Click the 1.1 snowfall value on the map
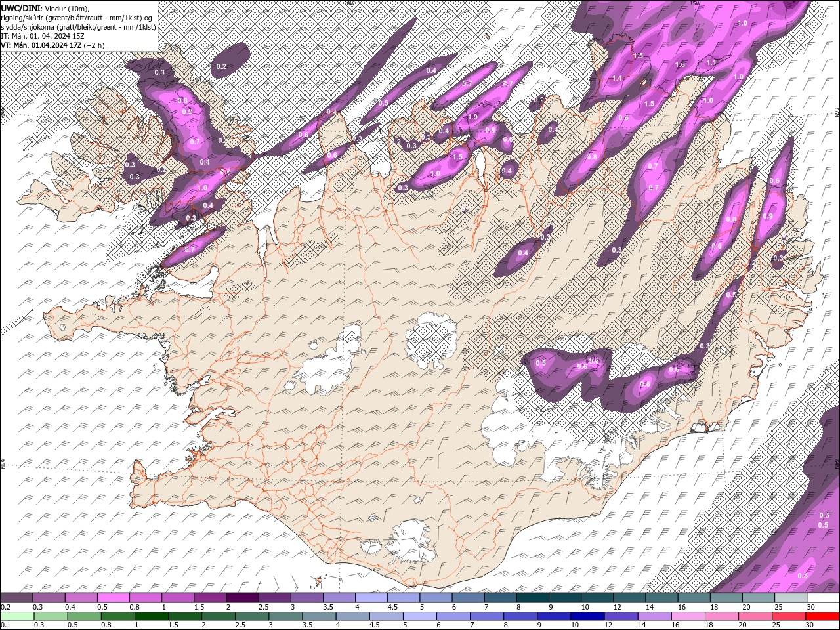Viewport: 840px width, 630px height. click(x=711, y=62)
